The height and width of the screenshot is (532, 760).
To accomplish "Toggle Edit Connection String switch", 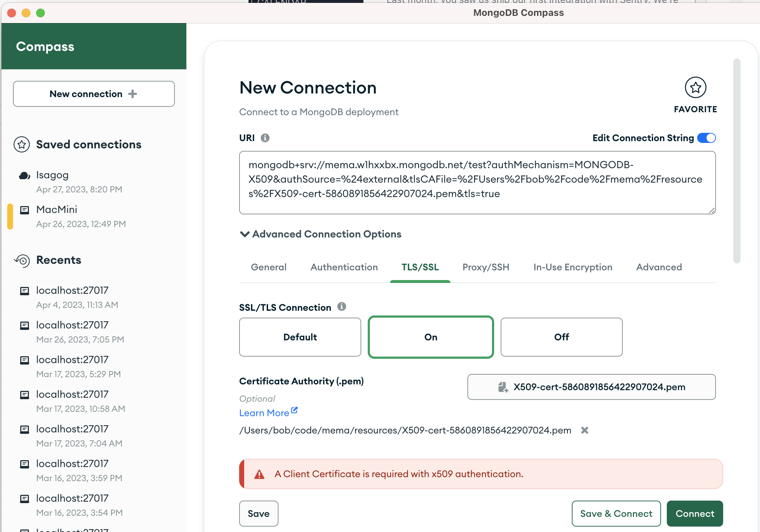I will coord(706,138).
